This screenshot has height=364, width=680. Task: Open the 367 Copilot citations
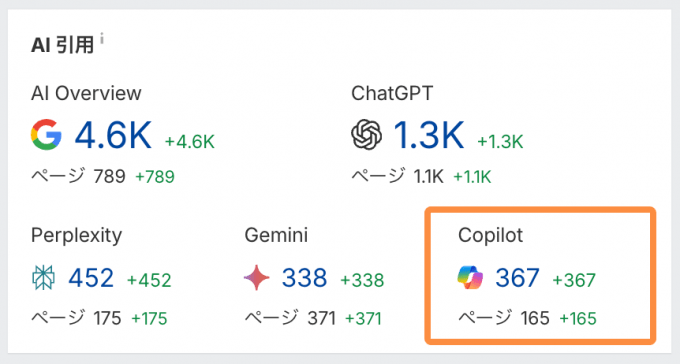coord(517,278)
